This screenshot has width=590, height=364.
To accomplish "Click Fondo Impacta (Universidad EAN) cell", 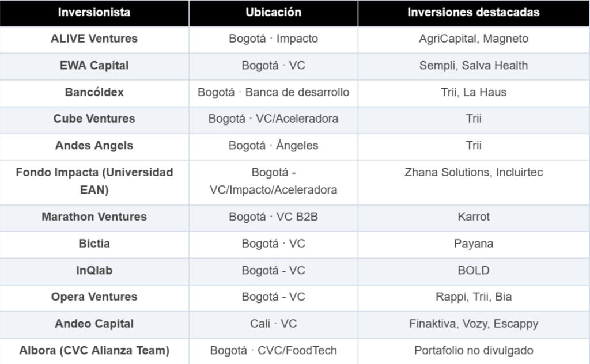I will tap(94, 181).
